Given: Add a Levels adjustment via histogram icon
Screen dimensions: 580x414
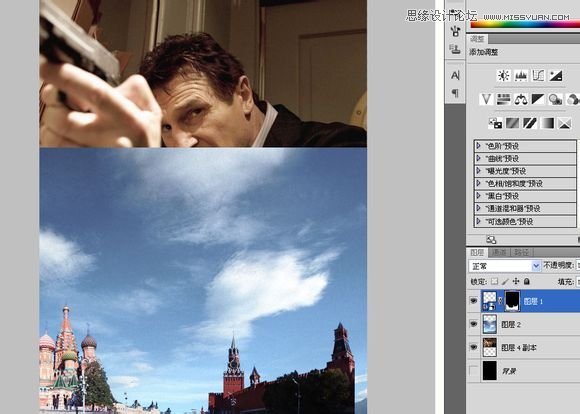Looking at the screenshot, I should pyautogui.click(x=521, y=75).
